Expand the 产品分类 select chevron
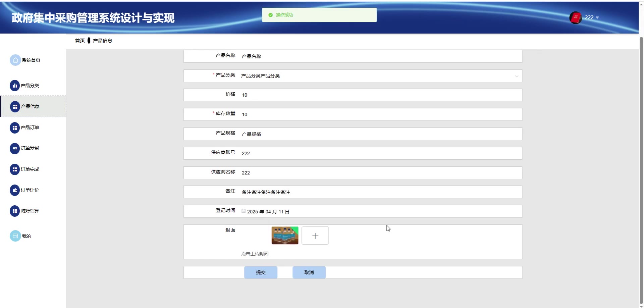 tap(517, 76)
